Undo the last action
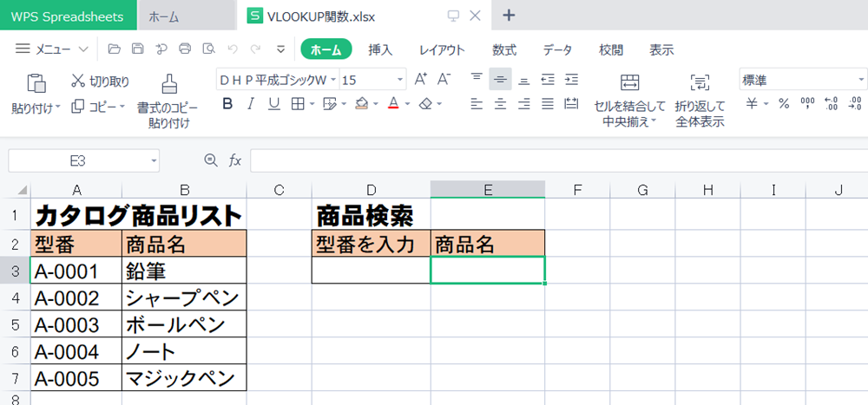868x405 pixels. coord(233,49)
